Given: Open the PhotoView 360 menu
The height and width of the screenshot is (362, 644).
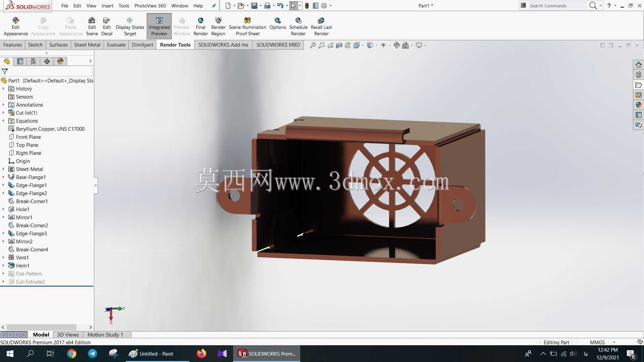Looking at the screenshot, I should pyautogui.click(x=150, y=6).
